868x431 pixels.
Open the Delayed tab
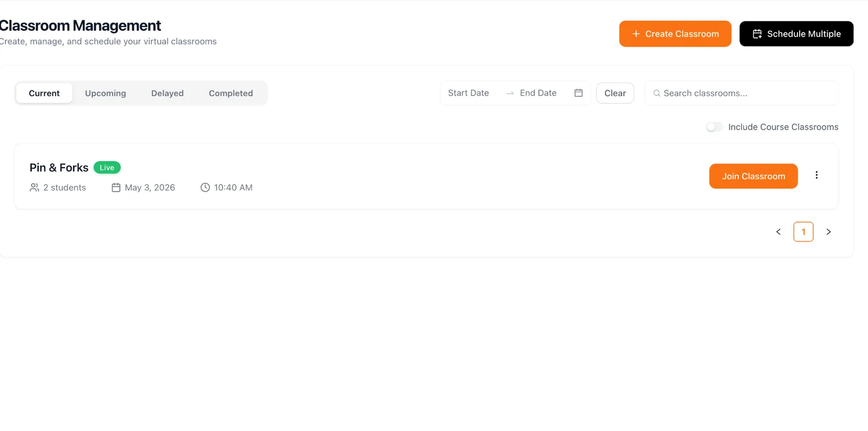(x=167, y=93)
